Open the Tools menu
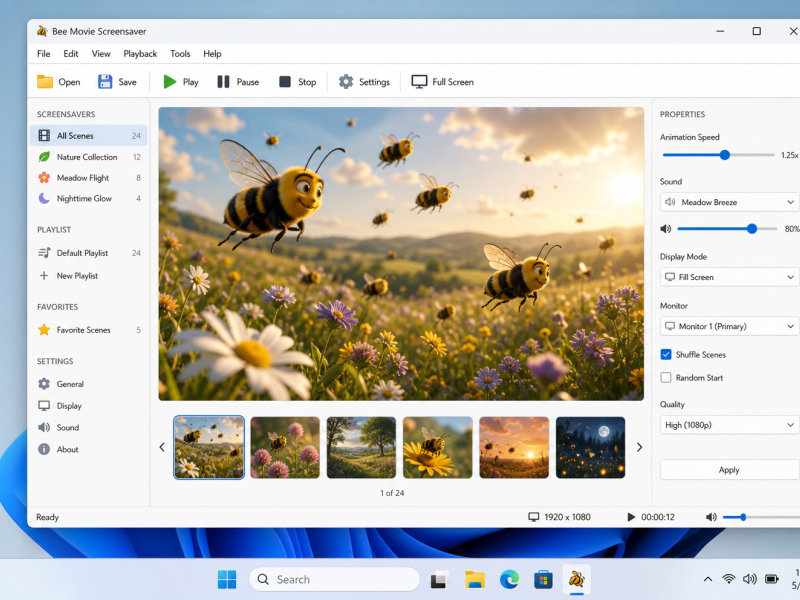800x600 pixels. tap(180, 54)
